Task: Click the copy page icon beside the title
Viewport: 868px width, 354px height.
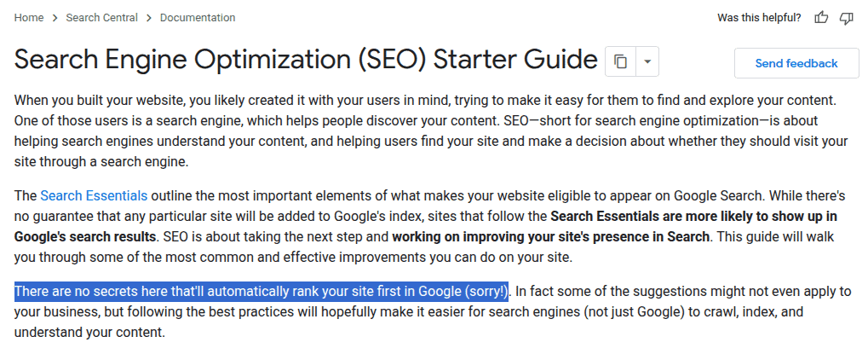Action: (x=621, y=61)
